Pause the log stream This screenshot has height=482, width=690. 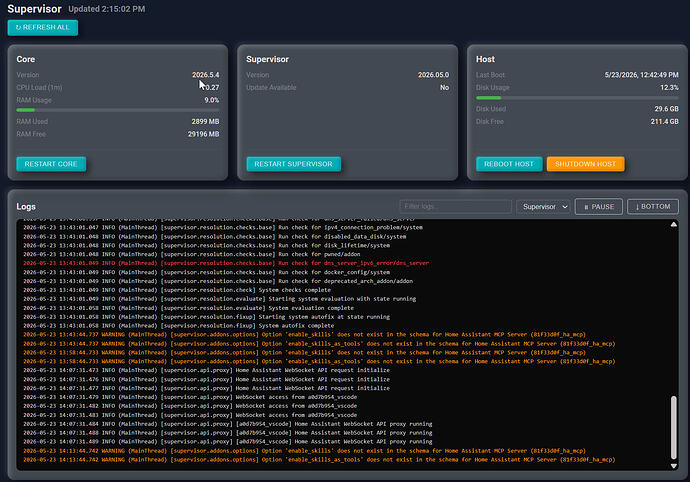click(598, 206)
